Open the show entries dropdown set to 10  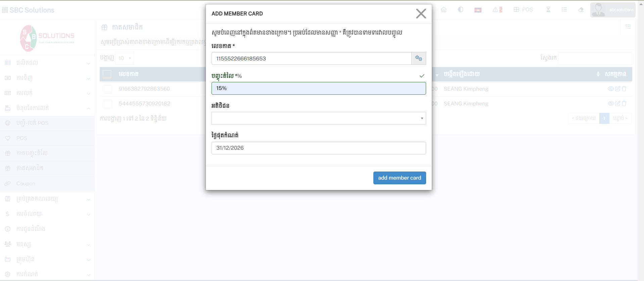(125, 58)
